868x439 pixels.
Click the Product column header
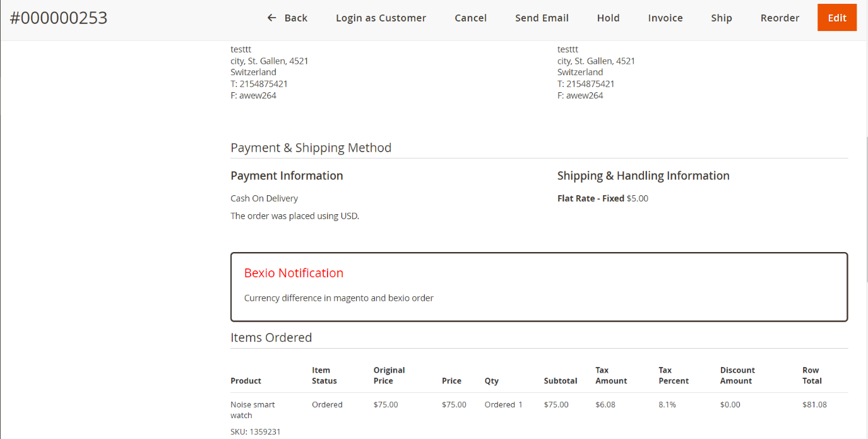[x=246, y=381]
